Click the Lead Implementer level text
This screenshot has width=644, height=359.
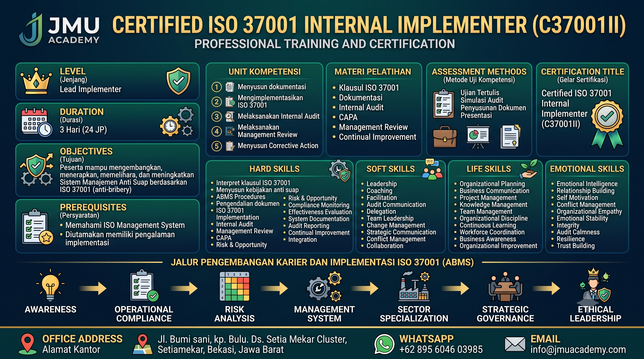[x=91, y=89]
